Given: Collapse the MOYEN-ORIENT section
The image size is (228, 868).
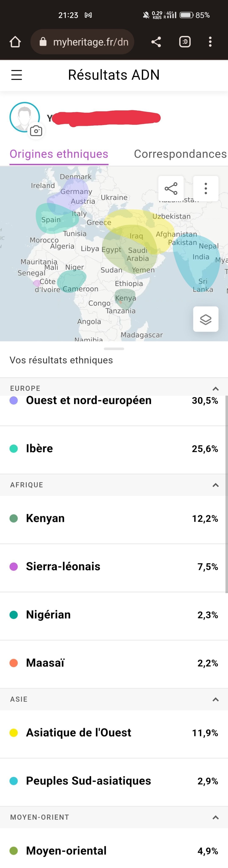Looking at the screenshot, I should point(216,817).
